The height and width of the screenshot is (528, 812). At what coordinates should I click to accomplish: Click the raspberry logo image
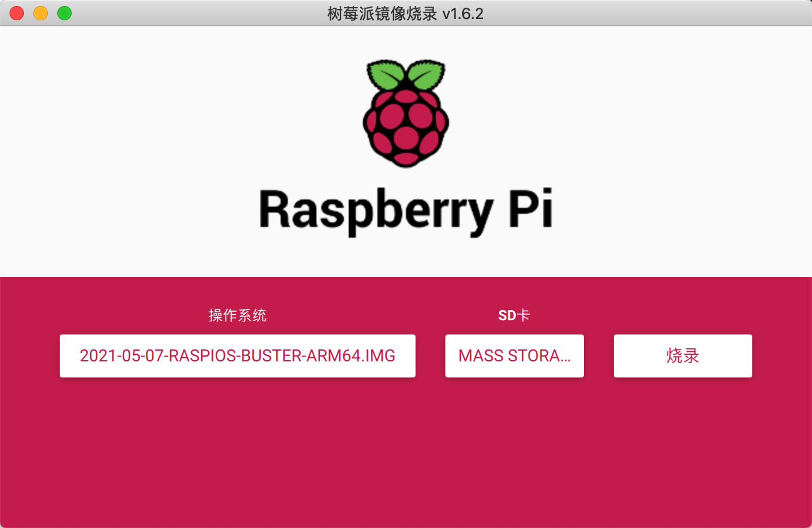(406, 113)
